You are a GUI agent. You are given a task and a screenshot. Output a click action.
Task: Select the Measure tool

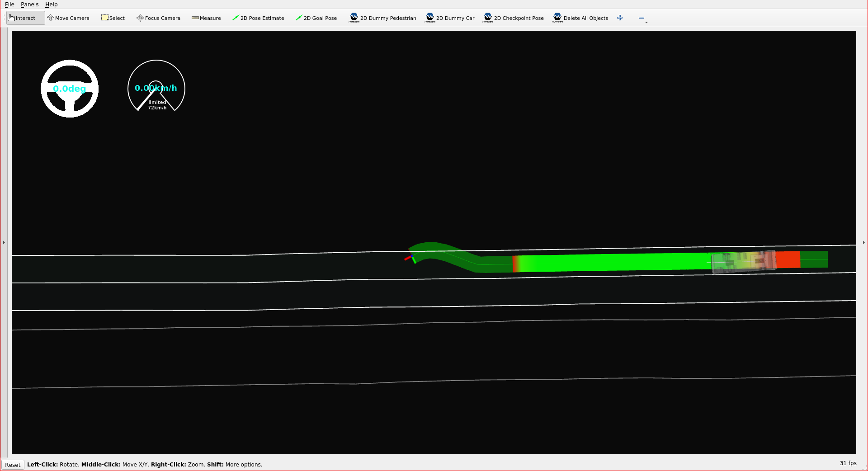[x=206, y=18]
